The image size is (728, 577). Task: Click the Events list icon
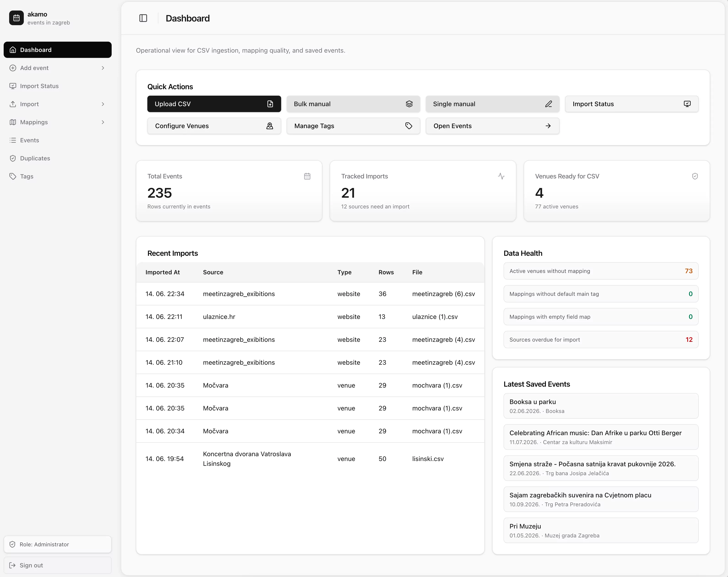pos(13,140)
